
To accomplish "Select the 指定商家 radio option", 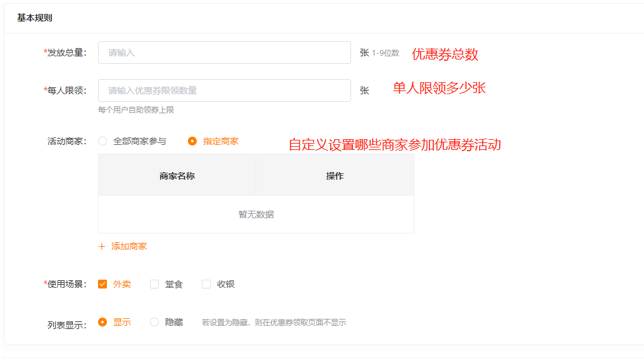I will pos(192,141).
